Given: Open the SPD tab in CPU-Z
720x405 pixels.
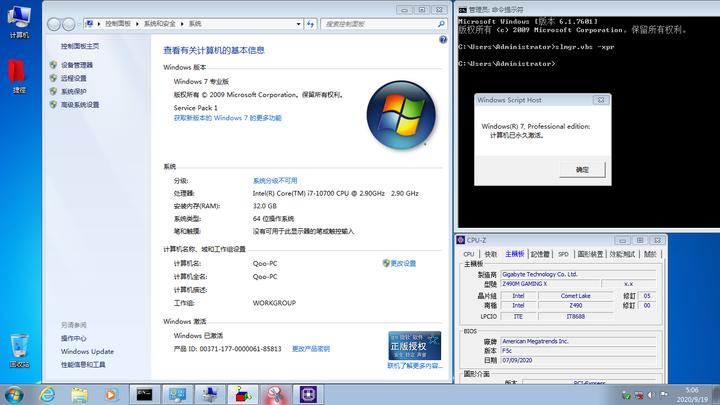Looking at the screenshot, I should pos(563,254).
